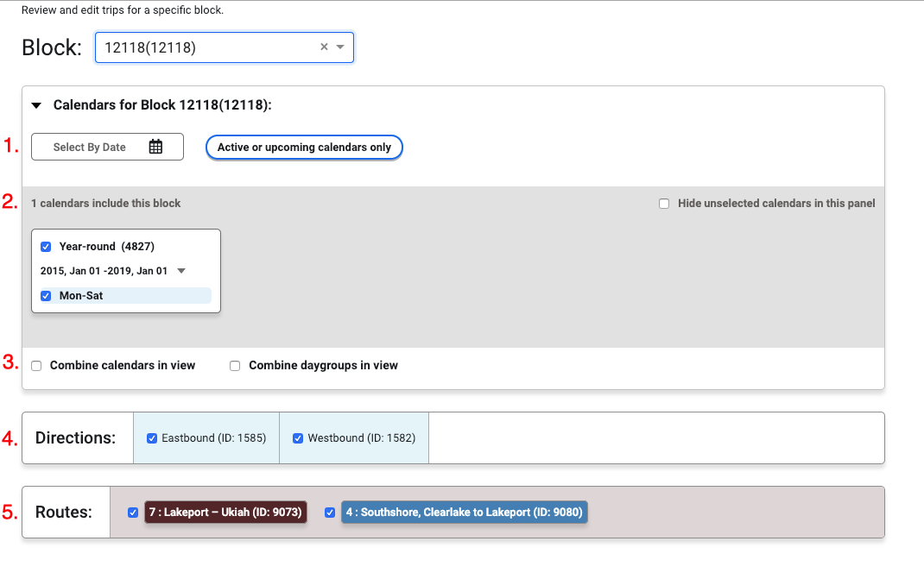Click the '1 calendars include this block' text
924x579 pixels.
point(106,203)
